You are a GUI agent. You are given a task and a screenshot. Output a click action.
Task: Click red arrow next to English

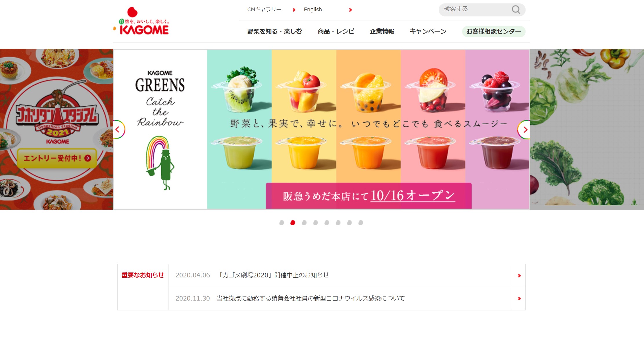[x=350, y=10]
